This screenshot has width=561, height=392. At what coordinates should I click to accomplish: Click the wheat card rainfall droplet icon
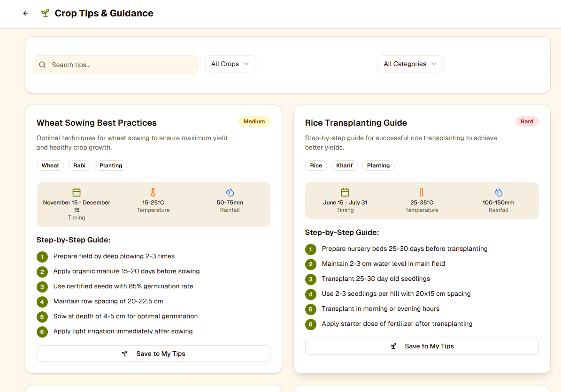tap(230, 192)
